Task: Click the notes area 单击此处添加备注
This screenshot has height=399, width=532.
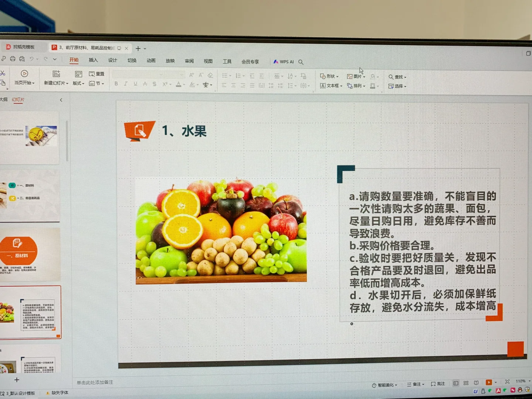Action: (x=96, y=383)
